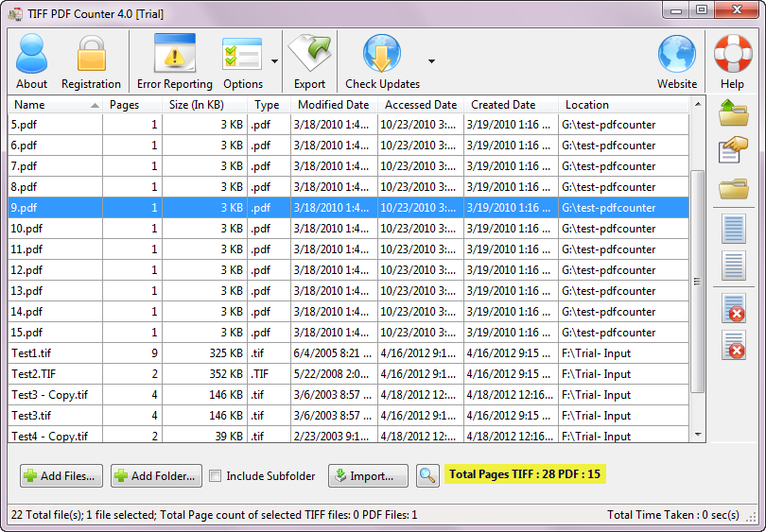Select the 8.pdf row
Screen dimensions: 766x532
[x=348, y=187]
